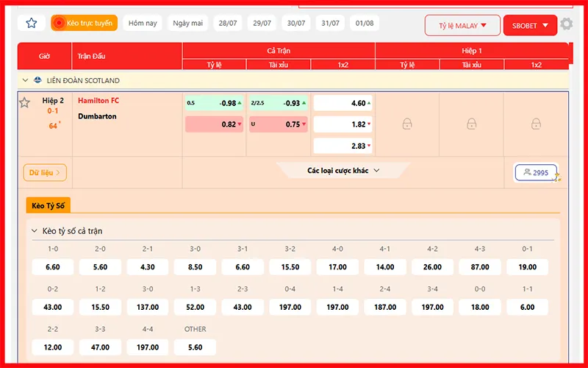Select the Hôm nay date tab

(x=143, y=23)
